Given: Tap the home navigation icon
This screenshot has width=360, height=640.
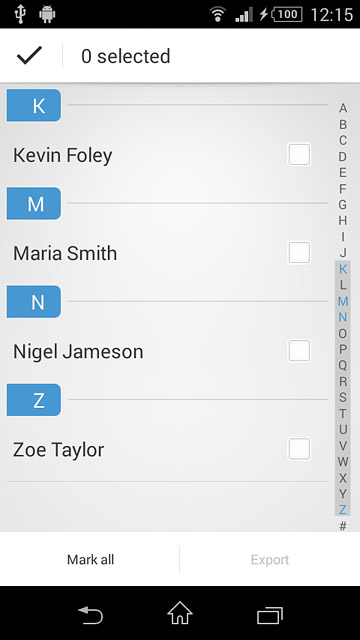Looking at the screenshot, I should pos(180,613).
